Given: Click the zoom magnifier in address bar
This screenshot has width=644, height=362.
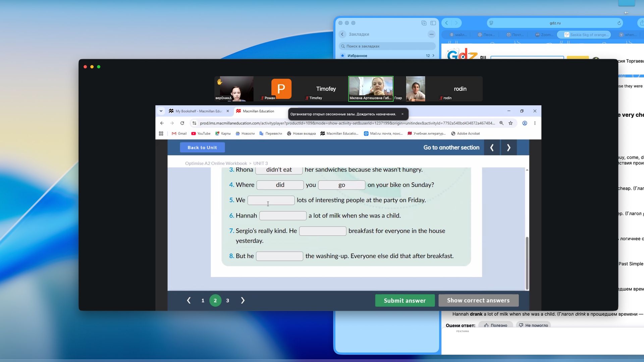Looking at the screenshot, I should click(501, 123).
